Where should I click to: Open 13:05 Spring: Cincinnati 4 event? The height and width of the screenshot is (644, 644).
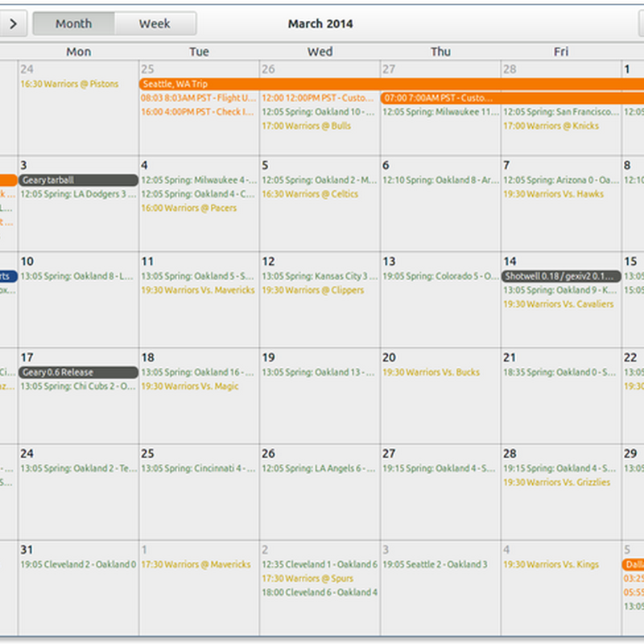point(198,469)
